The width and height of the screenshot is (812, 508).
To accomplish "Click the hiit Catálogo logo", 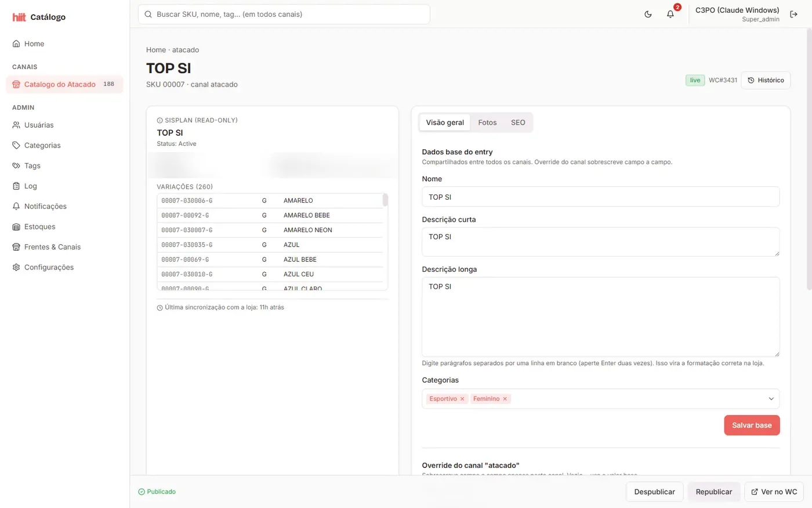I will [x=39, y=17].
